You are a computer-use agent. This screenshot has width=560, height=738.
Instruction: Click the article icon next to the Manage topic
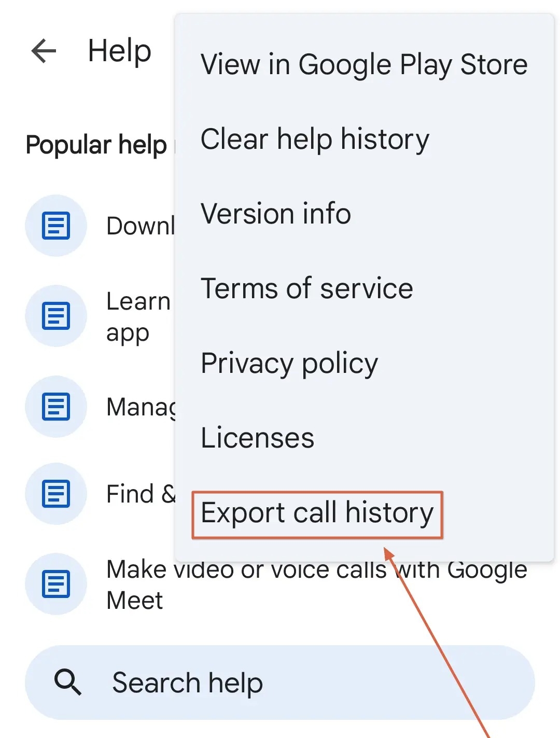coord(55,406)
